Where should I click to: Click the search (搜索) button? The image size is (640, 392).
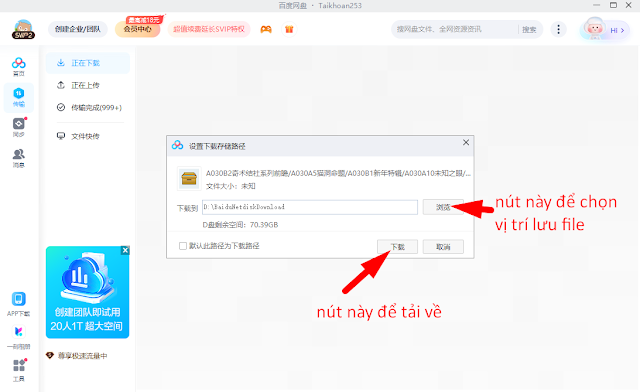point(529,29)
